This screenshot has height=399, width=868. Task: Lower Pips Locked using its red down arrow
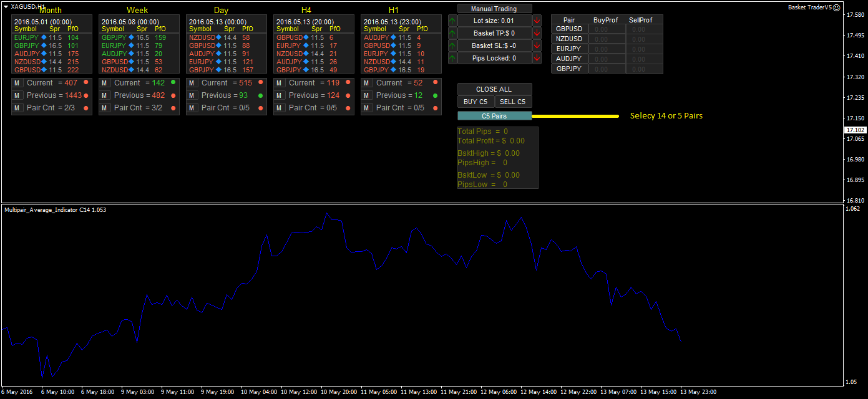click(537, 58)
